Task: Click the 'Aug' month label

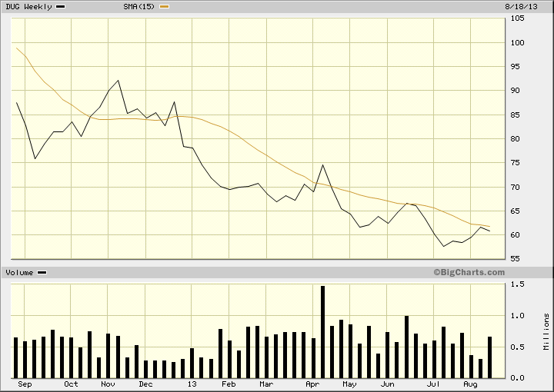Action: (470, 384)
